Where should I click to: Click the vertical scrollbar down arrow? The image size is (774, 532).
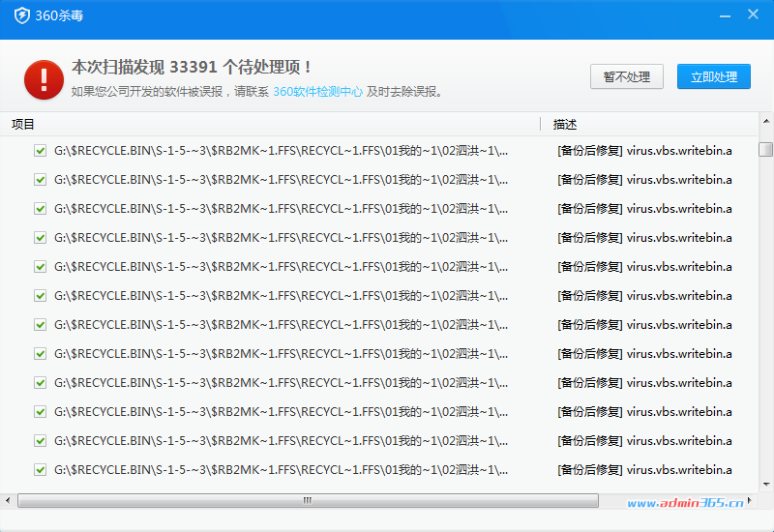click(766, 485)
